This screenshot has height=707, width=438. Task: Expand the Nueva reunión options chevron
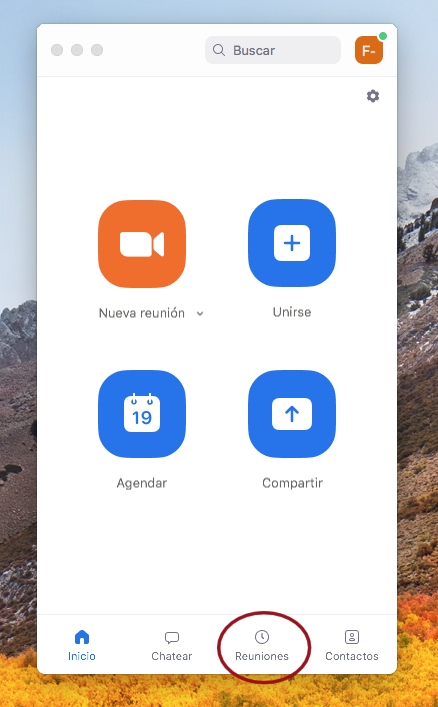click(x=200, y=313)
